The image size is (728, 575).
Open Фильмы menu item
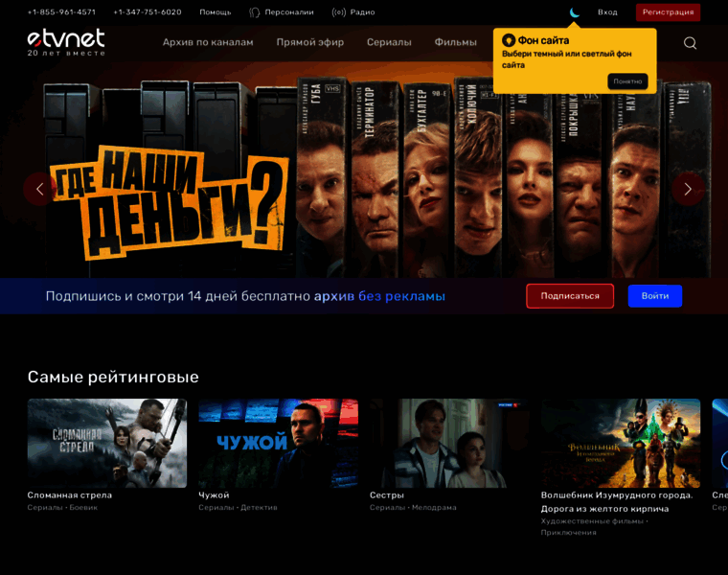[455, 42]
